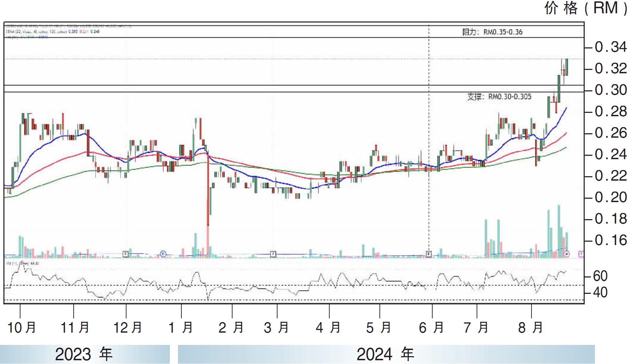Viewport: 629px width, 364px height.
Task: Click the 10月 label on the time axis
Action: point(22,328)
